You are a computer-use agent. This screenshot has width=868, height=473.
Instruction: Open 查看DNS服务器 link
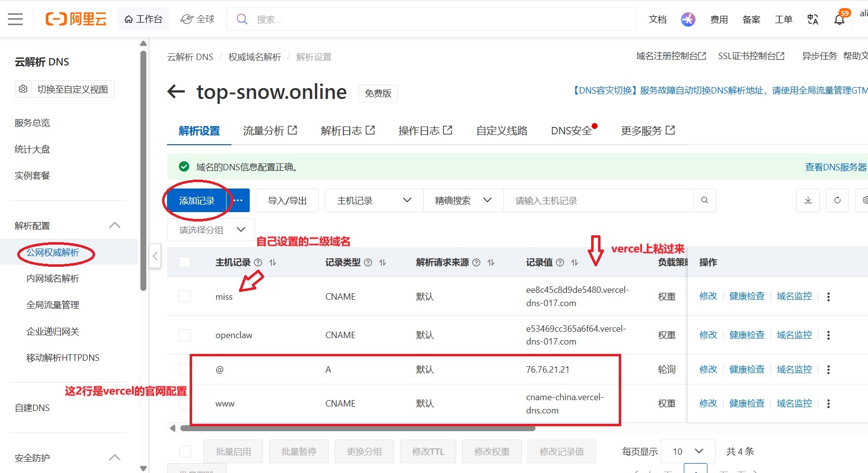(x=835, y=167)
